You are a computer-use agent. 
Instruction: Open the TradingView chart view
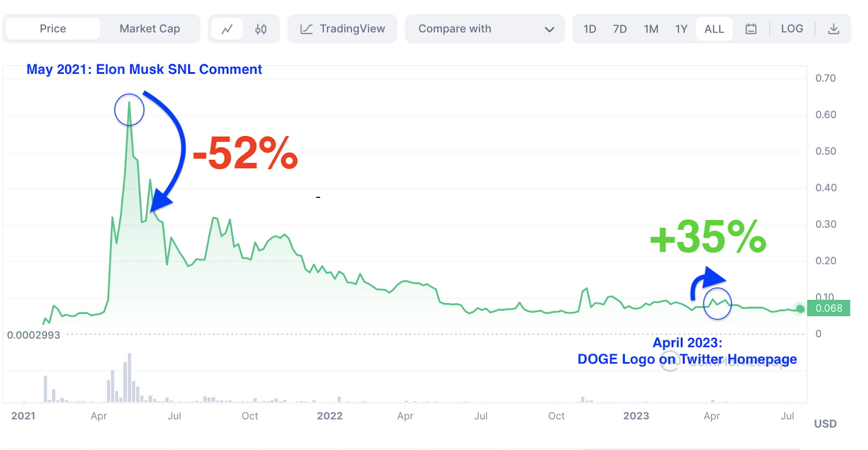coord(342,29)
